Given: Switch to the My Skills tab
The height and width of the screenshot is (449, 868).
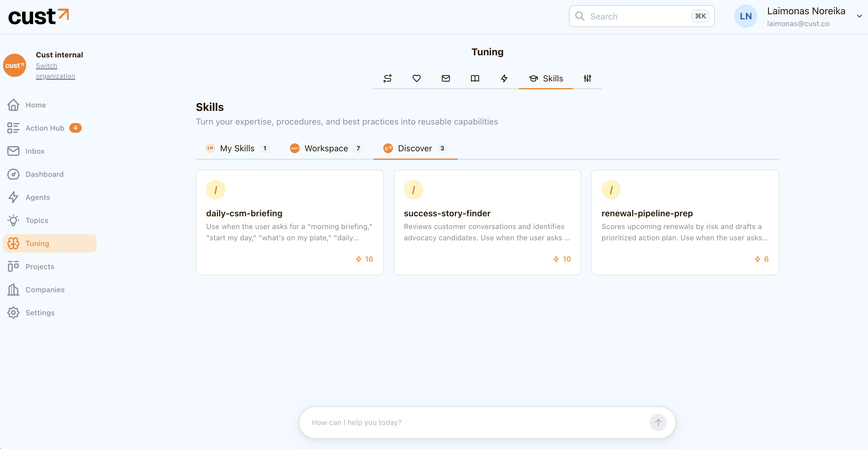Looking at the screenshot, I should [x=237, y=148].
